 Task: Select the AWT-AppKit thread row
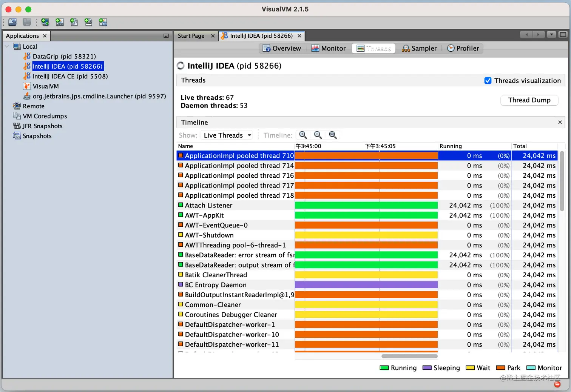tap(367, 215)
